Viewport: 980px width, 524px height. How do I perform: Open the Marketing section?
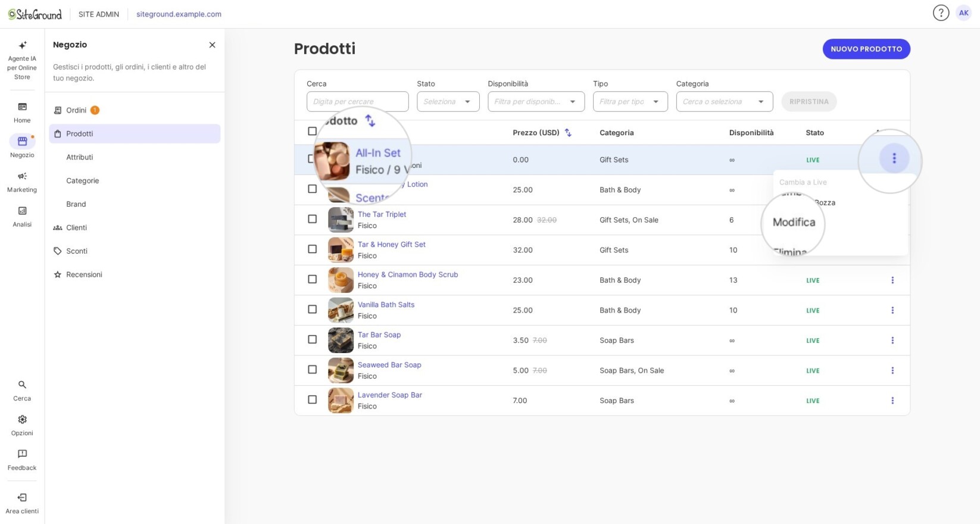point(22,182)
